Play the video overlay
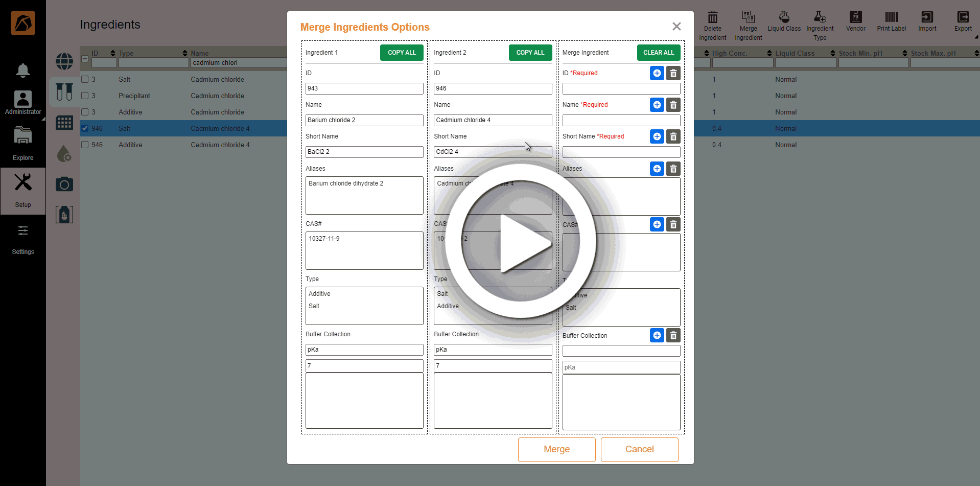This screenshot has width=980, height=486. point(520,241)
